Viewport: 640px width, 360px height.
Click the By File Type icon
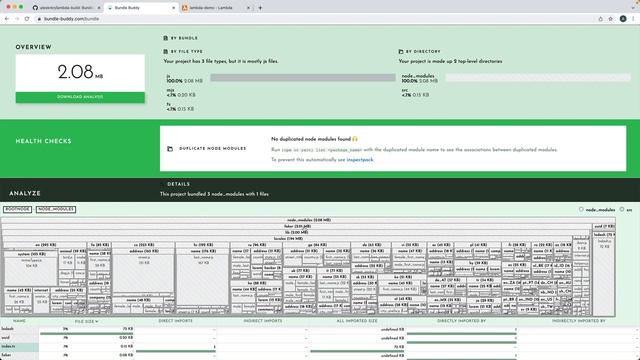pos(165,51)
